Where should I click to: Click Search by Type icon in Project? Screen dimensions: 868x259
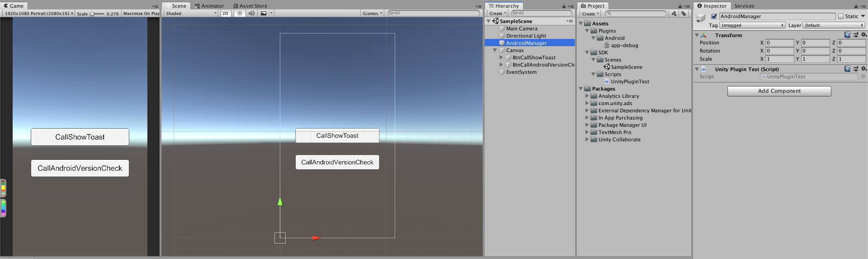pos(674,14)
